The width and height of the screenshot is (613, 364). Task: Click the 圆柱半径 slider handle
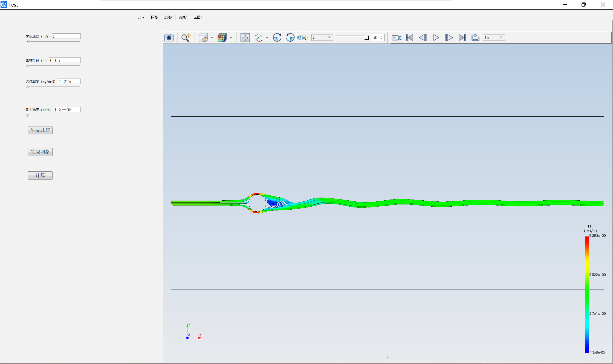tap(27, 66)
